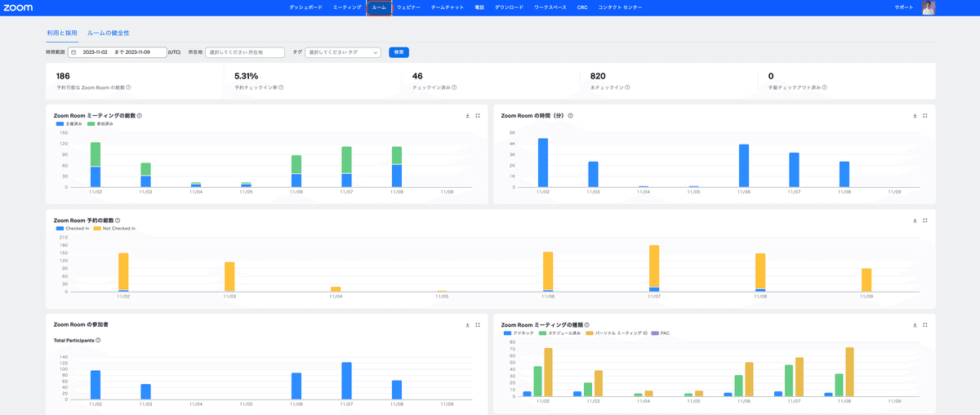Download the Zoom Room の参加者 chart
Viewport: 980px width, 415px height.
468,325
